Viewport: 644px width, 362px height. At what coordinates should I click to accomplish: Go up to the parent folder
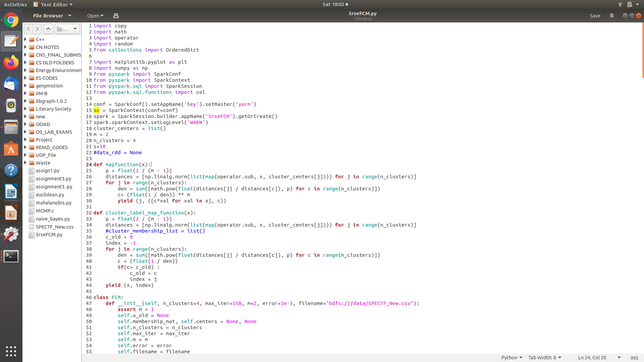click(x=48, y=29)
